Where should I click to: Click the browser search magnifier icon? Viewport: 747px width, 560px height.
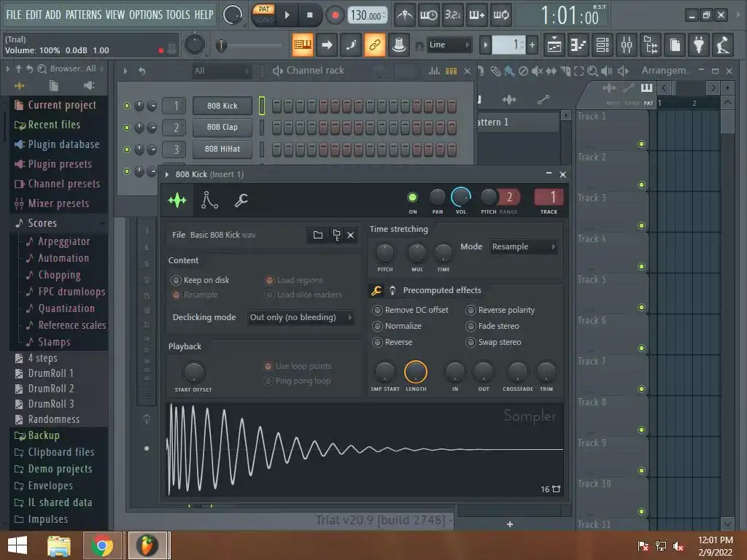(x=42, y=69)
